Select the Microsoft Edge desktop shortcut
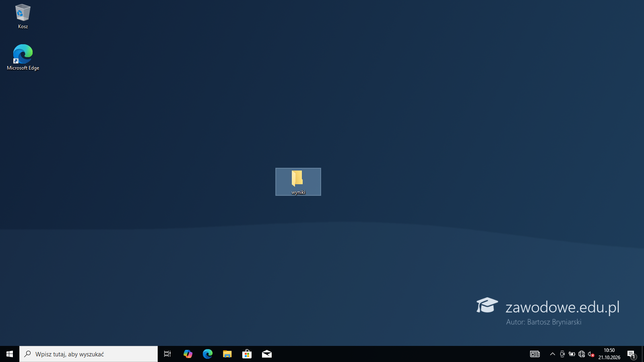The width and height of the screenshot is (644, 362). pyautogui.click(x=23, y=58)
